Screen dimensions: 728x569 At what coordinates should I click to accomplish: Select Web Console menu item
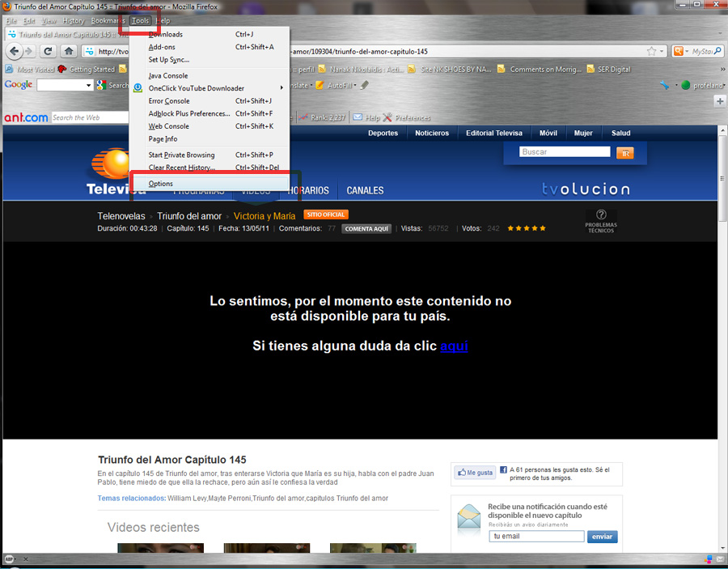pos(210,126)
